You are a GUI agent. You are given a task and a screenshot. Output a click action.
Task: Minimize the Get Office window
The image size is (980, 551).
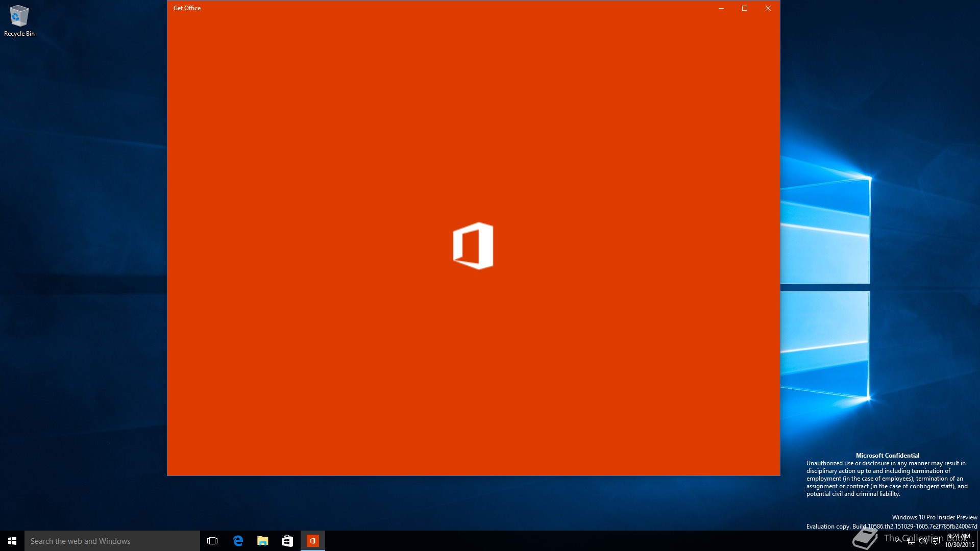tap(721, 8)
